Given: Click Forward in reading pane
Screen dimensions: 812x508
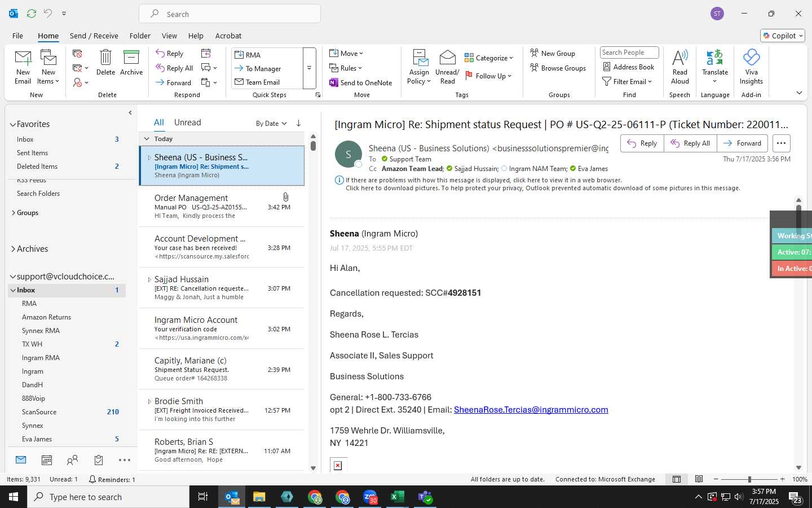Looking at the screenshot, I should (x=742, y=143).
